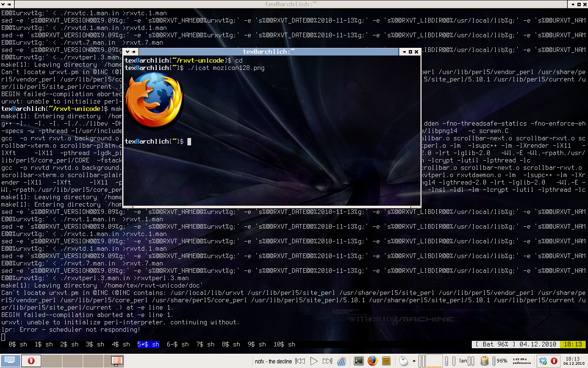Image resolution: width=588 pixels, height=368 pixels.
Task: Select screen window '3$ sh'
Action: [x=95, y=344]
